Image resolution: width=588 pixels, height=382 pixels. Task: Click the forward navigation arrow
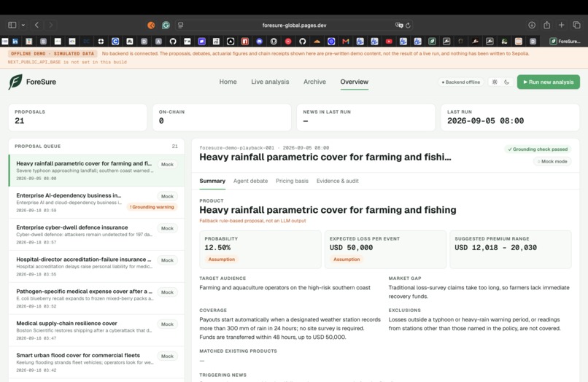pyautogui.click(x=50, y=25)
